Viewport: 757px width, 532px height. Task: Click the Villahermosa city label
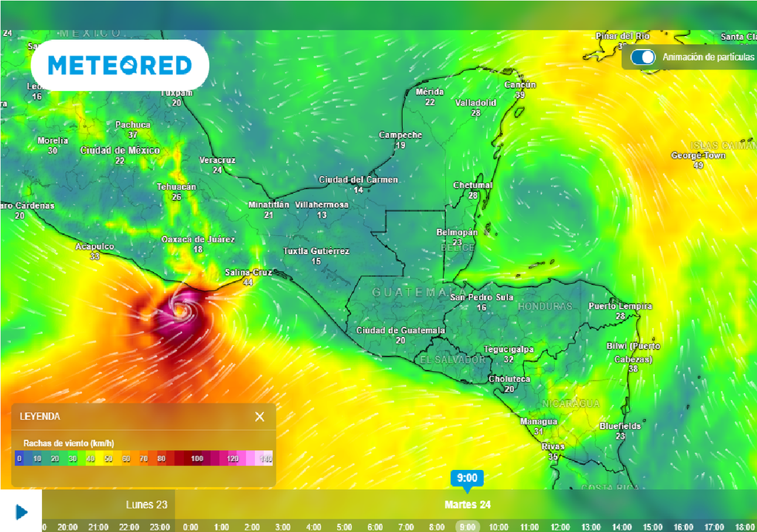pyautogui.click(x=322, y=205)
